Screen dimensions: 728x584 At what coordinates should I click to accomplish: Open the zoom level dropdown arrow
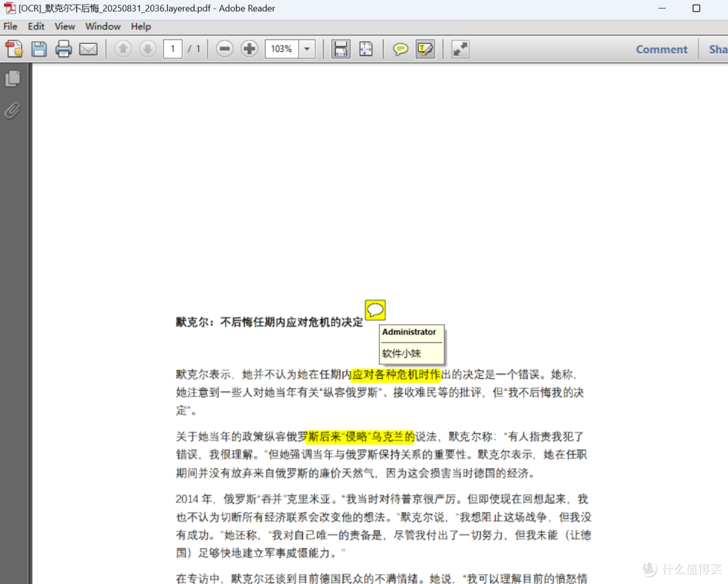pos(307,48)
